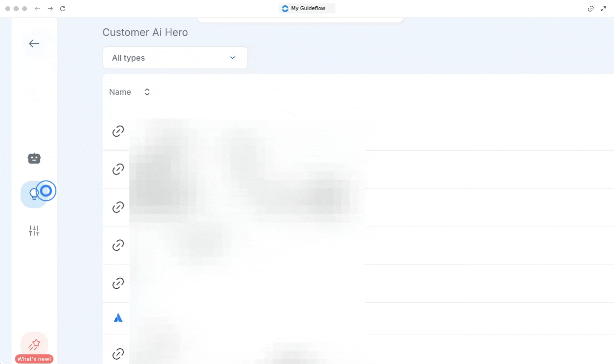The height and width of the screenshot is (364, 614).
Task: Reload the page with the refresh icon
Action: click(x=63, y=9)
